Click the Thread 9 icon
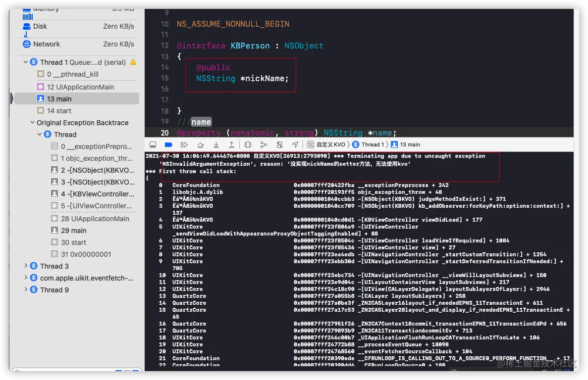Screen dimensions: 588x380 [34, 289]
